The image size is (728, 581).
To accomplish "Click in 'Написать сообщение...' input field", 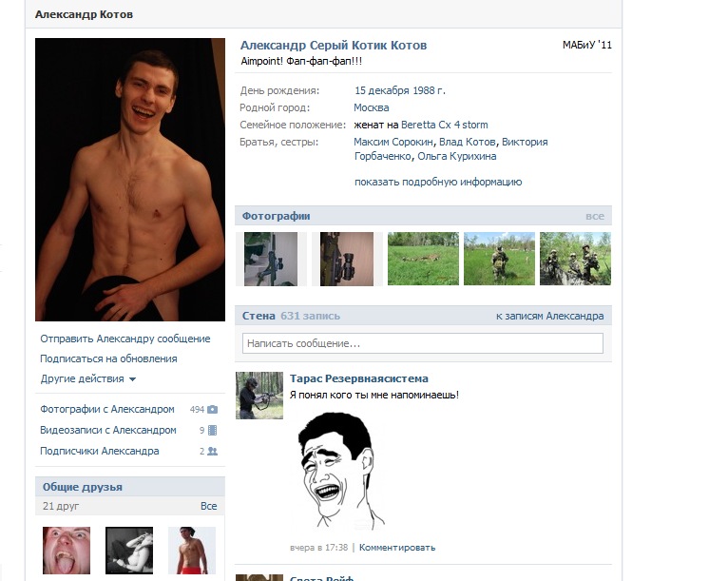I will click(x=423, y=343).
